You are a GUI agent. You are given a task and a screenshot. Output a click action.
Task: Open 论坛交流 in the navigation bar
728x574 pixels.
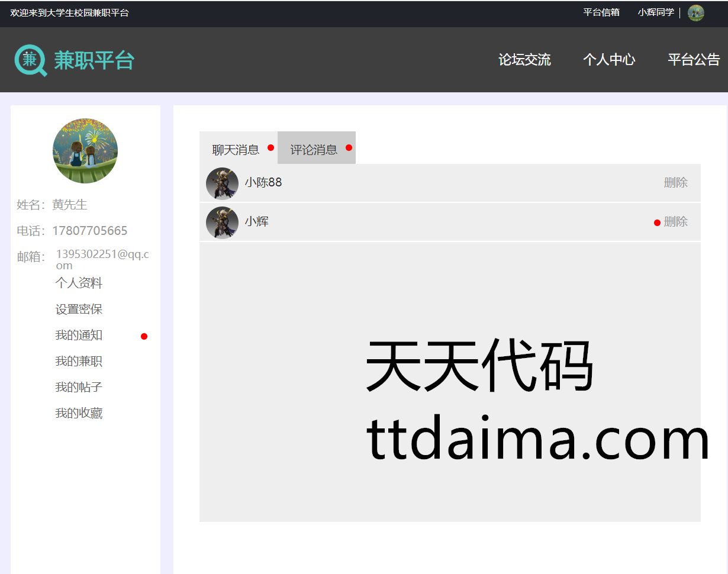click(524, 60)
